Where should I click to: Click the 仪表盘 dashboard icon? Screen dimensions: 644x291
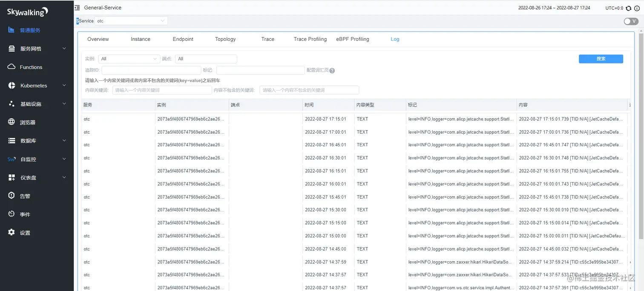[11, 177]
